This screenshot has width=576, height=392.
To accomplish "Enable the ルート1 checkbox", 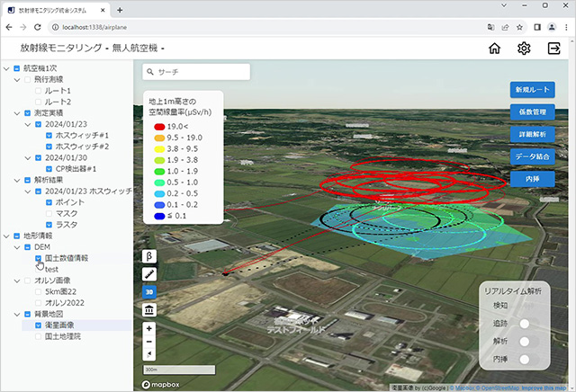I will 38,92.
